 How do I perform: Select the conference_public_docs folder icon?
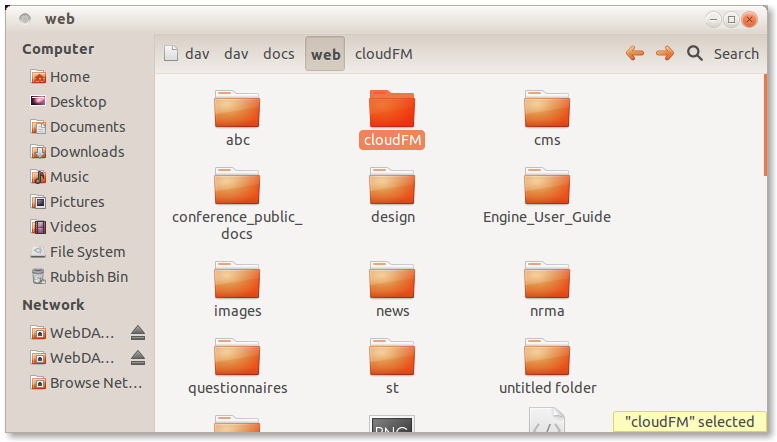(x=237, y=186)
